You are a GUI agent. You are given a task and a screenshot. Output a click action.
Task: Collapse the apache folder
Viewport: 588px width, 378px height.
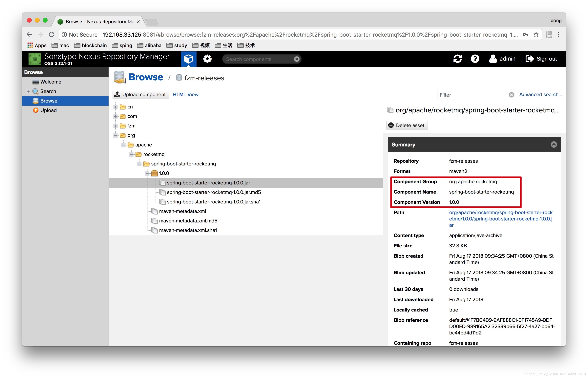[x=123, y=145]
